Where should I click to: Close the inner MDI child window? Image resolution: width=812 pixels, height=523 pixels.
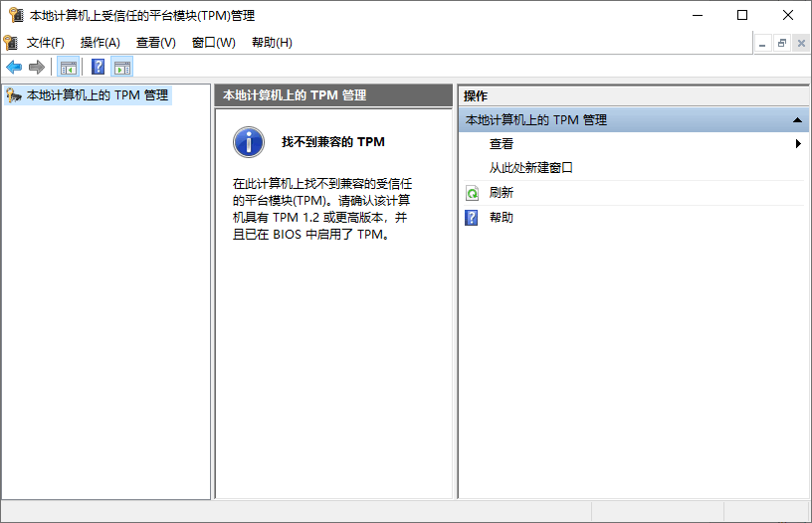[801, 44]
